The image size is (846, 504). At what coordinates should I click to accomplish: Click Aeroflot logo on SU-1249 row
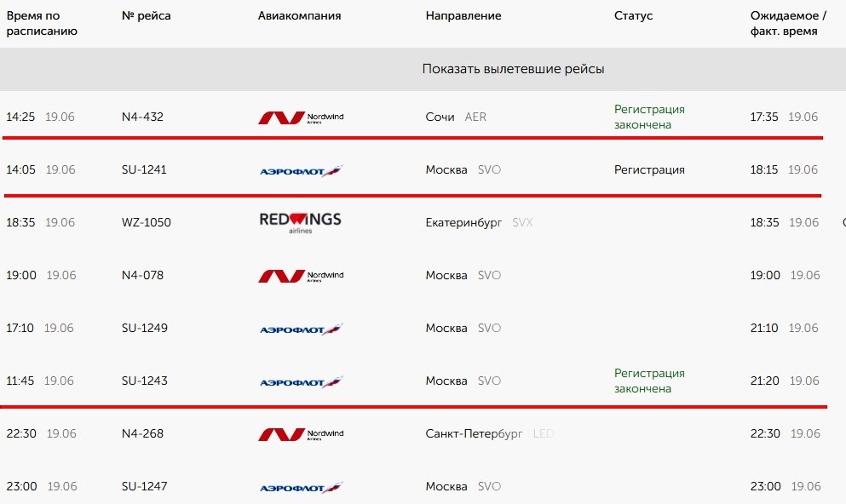click(301, 329)
